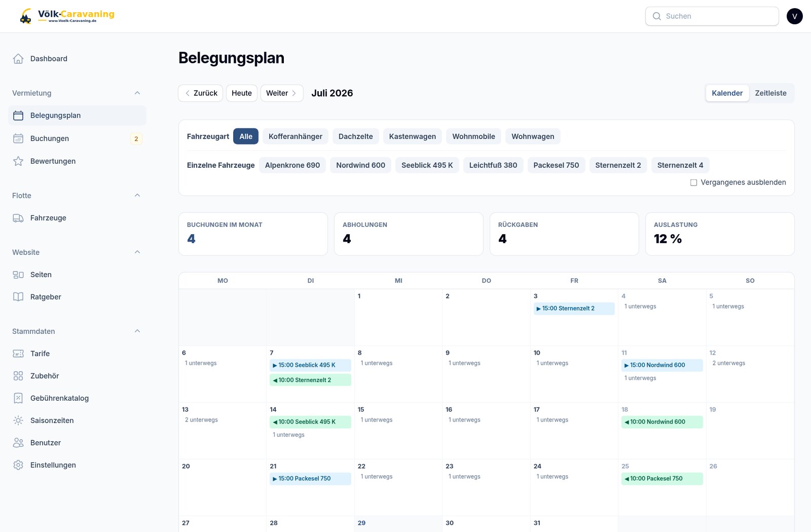811x532 pixels.
Task: Click the Buchungen badge showing 2
Action: [136, 139]
